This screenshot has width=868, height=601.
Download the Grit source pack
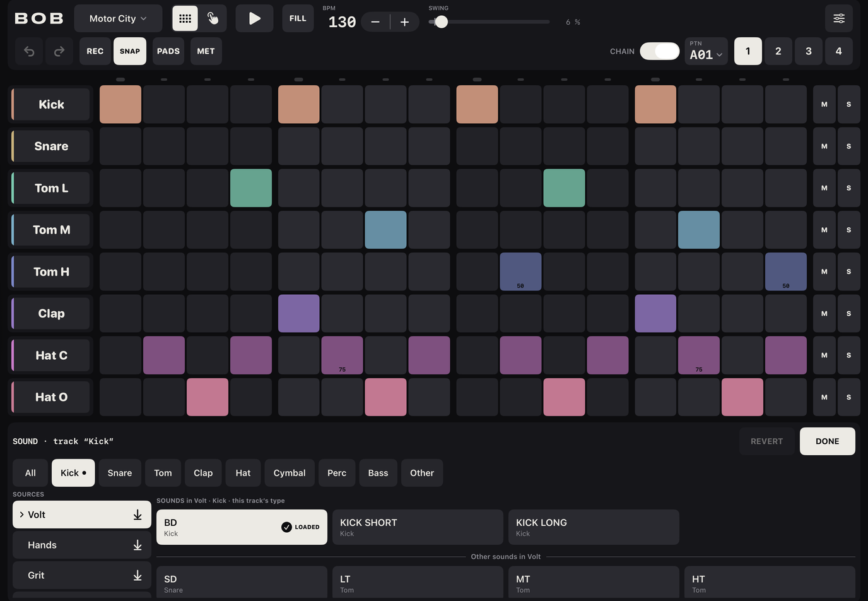[x=138, y=575]
